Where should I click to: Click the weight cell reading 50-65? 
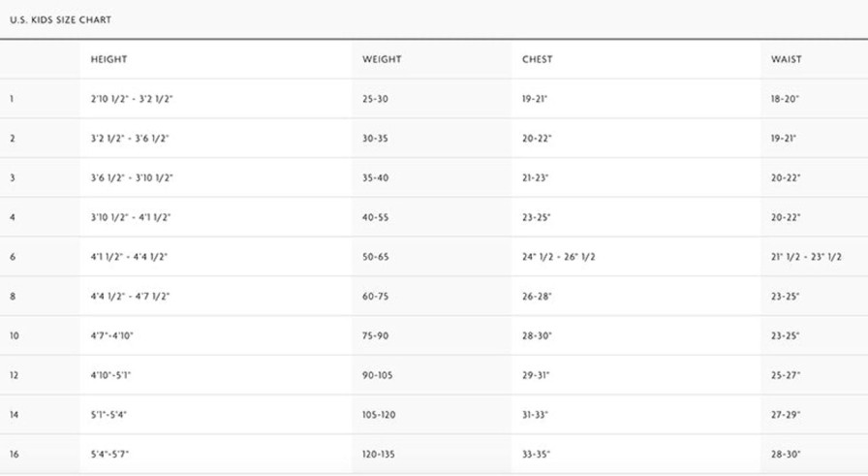coord(375,257)
